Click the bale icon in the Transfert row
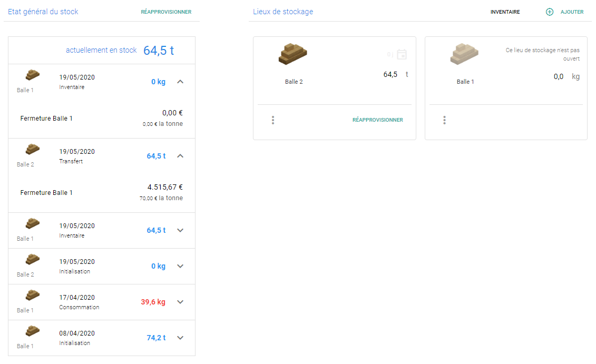This screenshot has height=364, width=596. 32,149
